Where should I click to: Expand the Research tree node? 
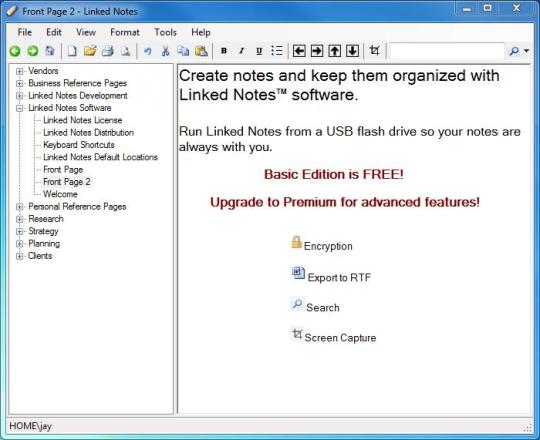(20, 219)
